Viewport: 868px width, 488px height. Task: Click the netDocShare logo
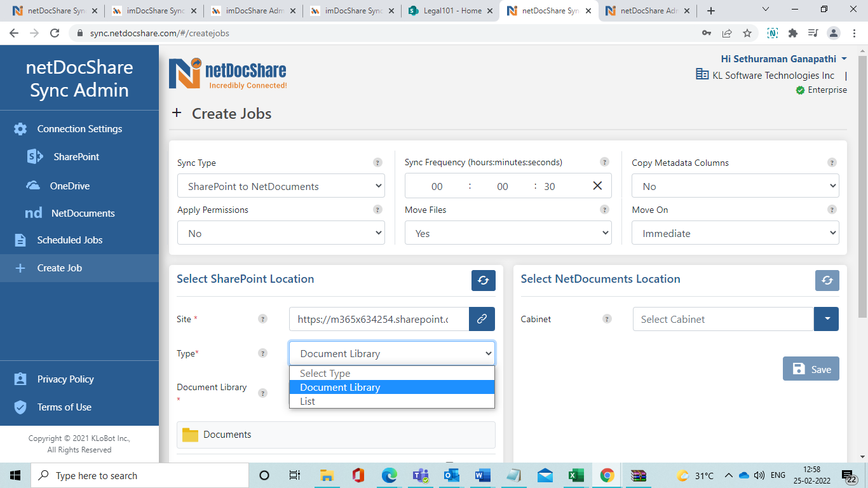(x=227, y=73)
